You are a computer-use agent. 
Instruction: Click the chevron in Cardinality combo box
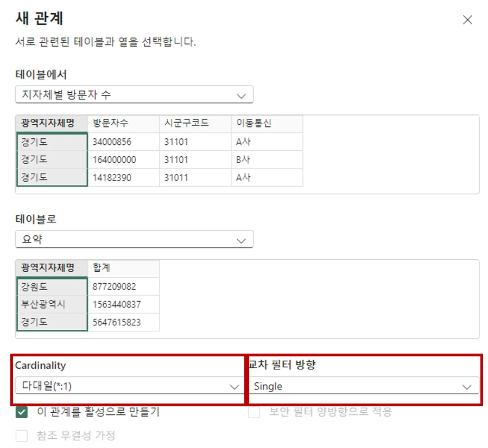(235, 387)
